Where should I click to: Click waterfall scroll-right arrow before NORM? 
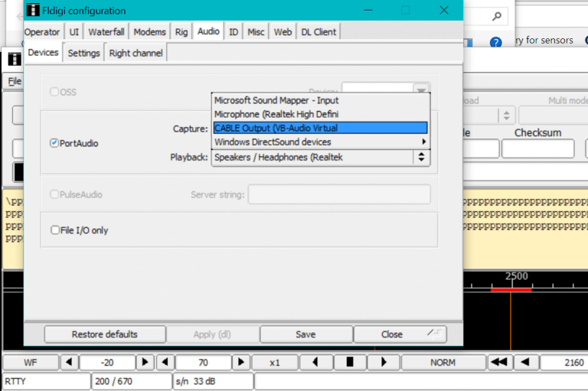pyautogui.click(x=384, y=362)
